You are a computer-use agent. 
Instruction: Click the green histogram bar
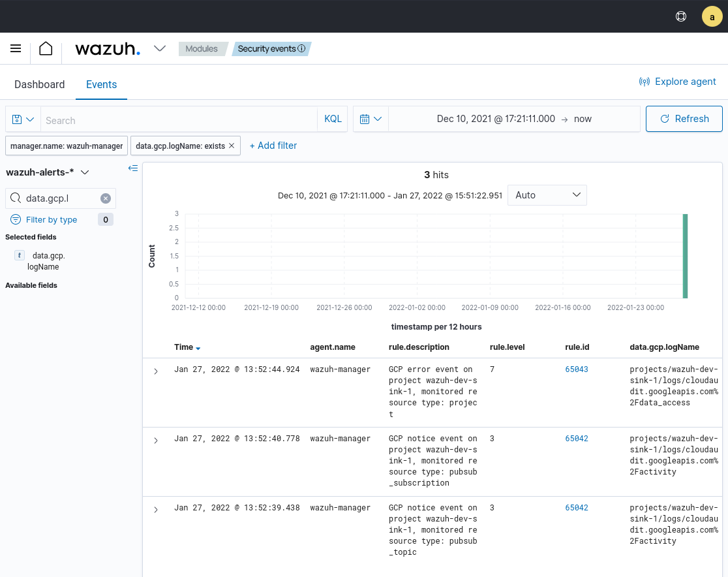(685, 256)
